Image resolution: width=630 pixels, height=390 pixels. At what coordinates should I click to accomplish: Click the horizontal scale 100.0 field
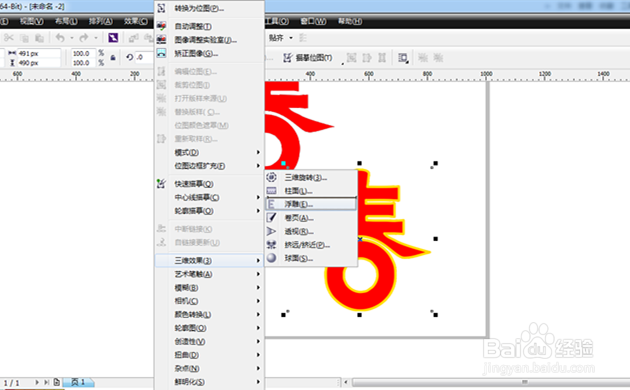click(83, 53)
